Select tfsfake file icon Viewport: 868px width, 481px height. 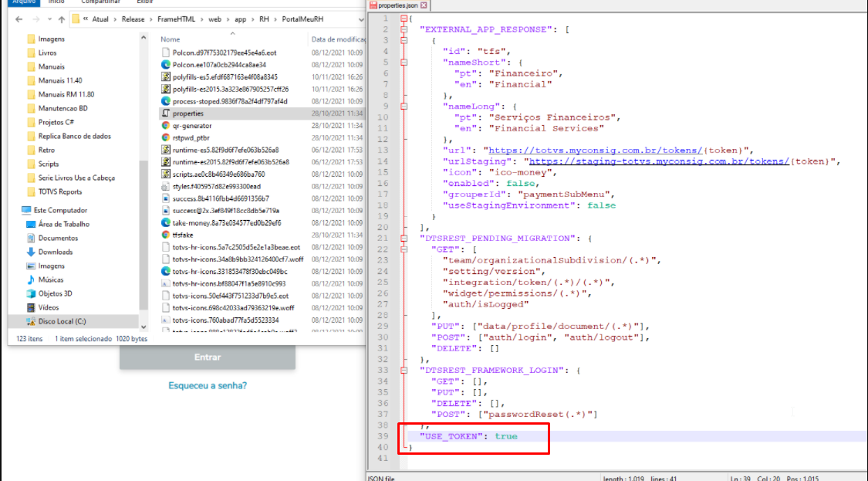click(166, 235)
